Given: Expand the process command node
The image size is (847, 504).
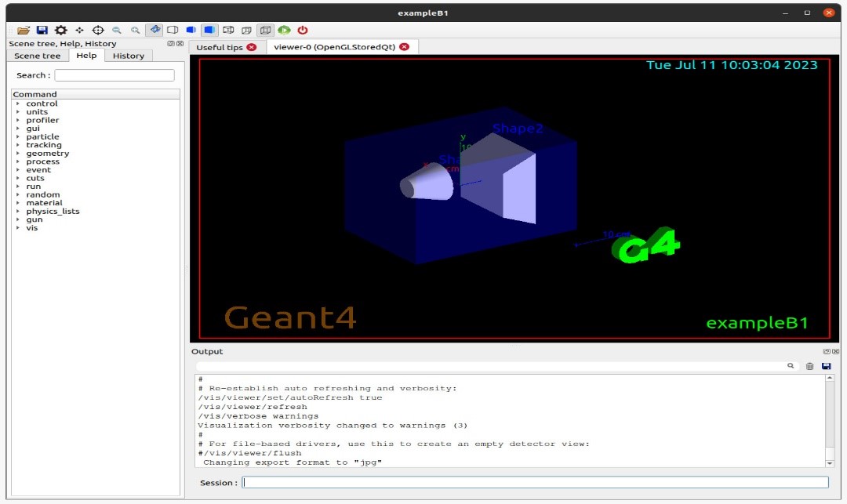Looking at the screenshot, I should tap(18, 161).
